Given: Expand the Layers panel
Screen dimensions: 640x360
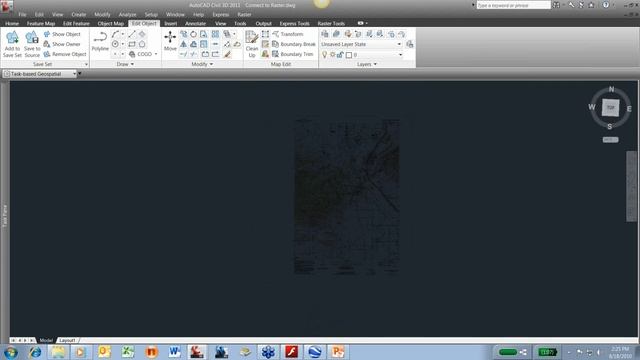Looking at the screenshot, I should click(x=367, y=64).
